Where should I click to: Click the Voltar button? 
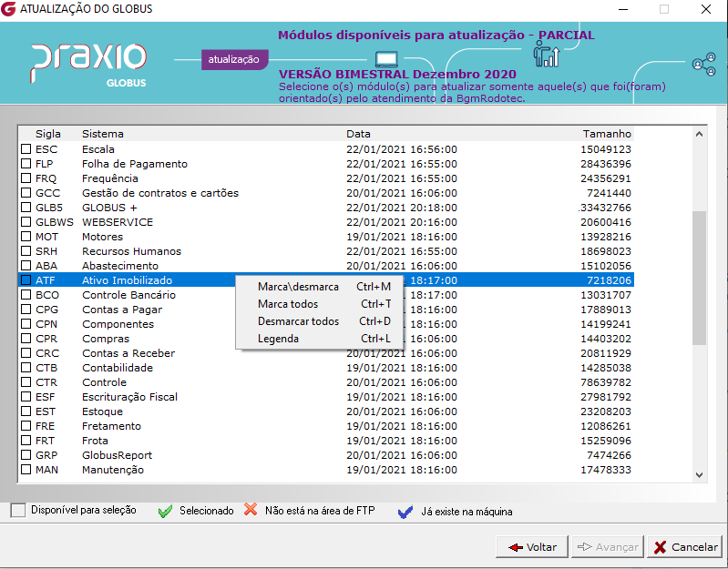click(532, 547)
